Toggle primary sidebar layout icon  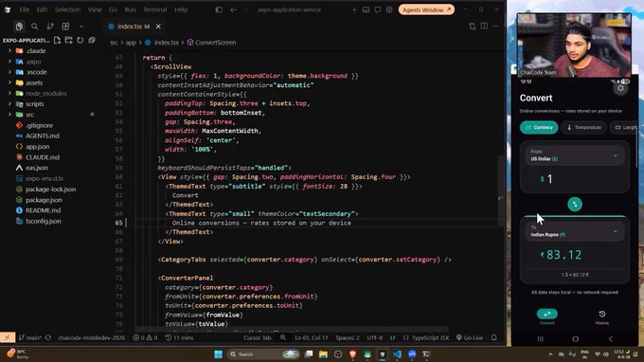coord(219,9)
